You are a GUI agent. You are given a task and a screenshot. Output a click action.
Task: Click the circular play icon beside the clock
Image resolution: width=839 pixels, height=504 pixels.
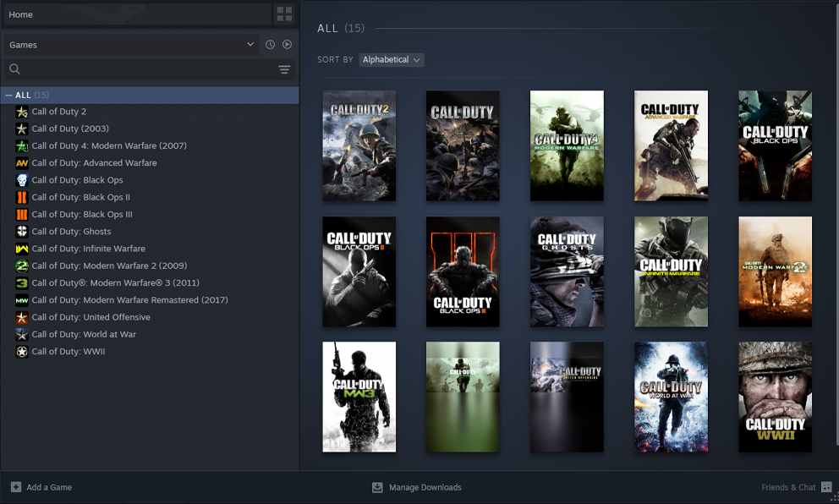pos(288,44)
